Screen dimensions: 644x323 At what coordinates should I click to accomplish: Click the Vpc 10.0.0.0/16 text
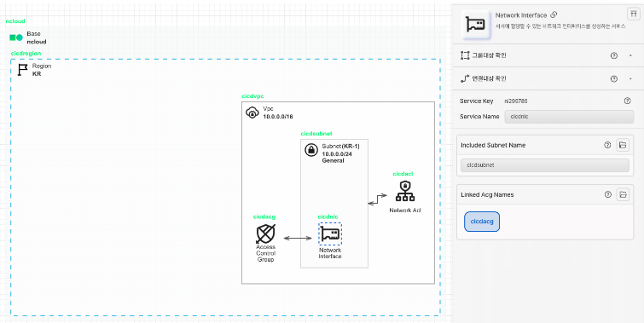278,112
